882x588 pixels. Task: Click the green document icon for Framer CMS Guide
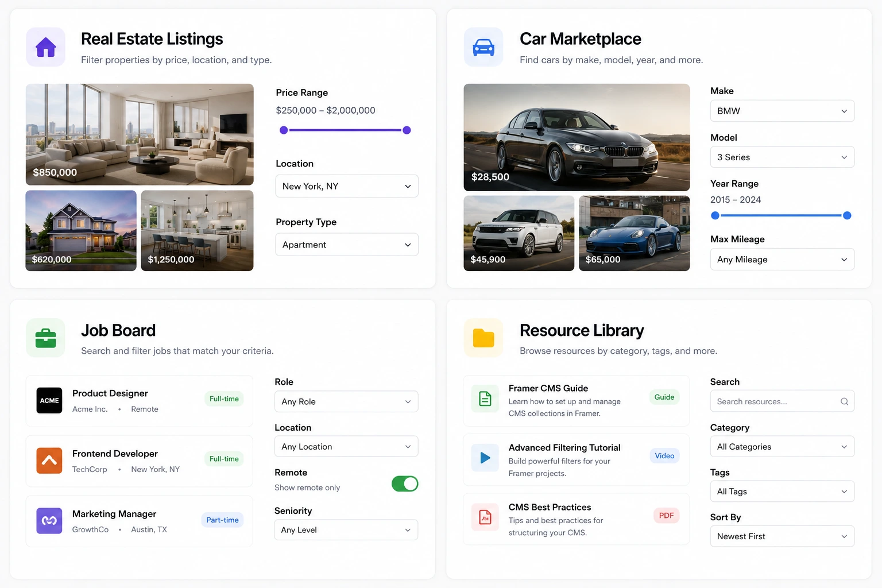[485, 399]
